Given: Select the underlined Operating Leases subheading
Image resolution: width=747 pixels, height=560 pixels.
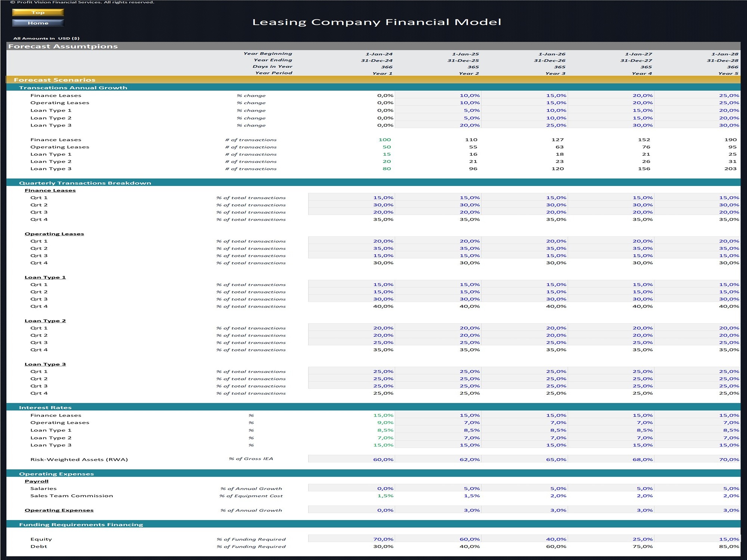Looking at the screenshot, I should click(x=54, y=234).
